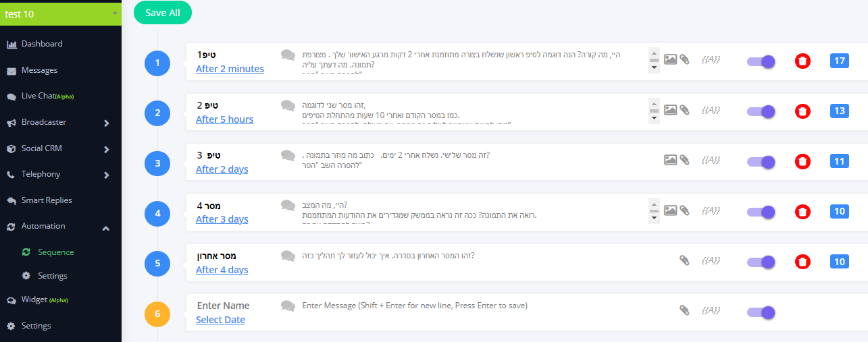Disable the toggle switch for message 1
The width and height of the screenshot is (868, 342).
(761, 61)
